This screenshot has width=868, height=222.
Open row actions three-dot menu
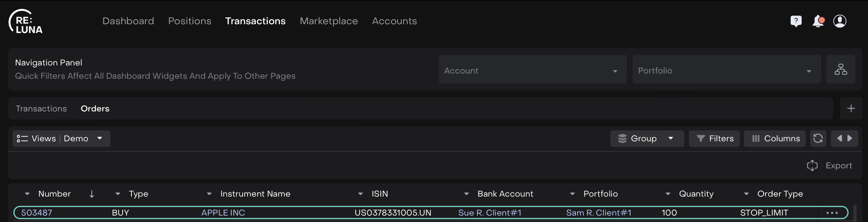pyautogui.click(x=832, y=213)
